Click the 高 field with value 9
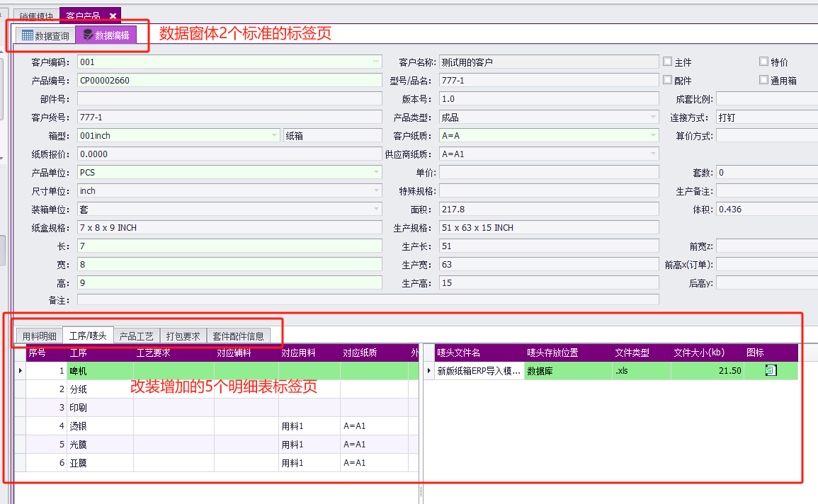The image size is (818, 504). 229,283
